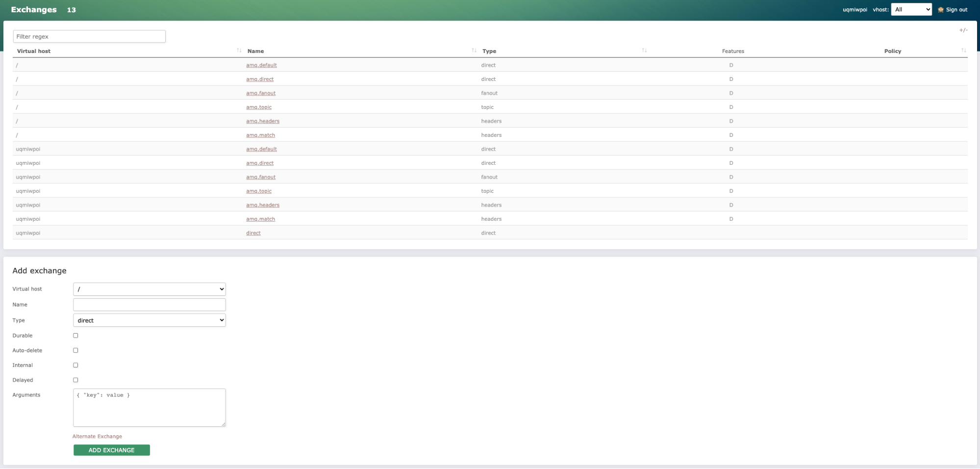Enable the Delayed checkbox
The height and width of the screenshot is (469, 980).
point(75,380)
